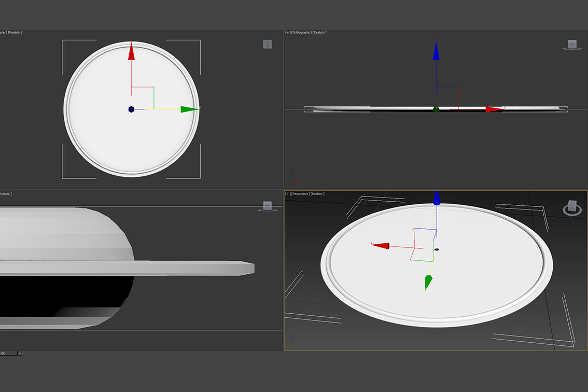Click the green Y-axis arrow in Perspective viewport
The width and height of the screenshot is (588, 392).
428,283
